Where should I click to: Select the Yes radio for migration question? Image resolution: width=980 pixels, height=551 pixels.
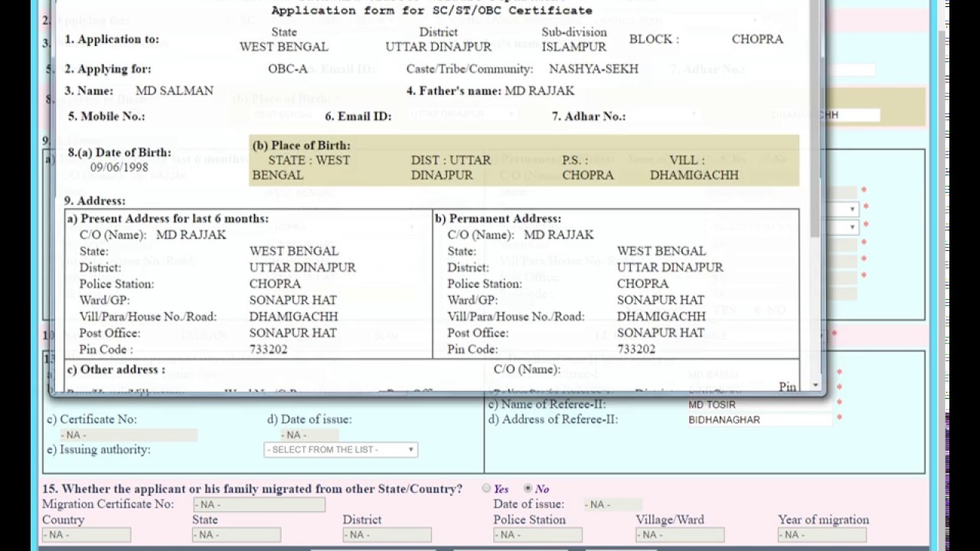(486, 488)
